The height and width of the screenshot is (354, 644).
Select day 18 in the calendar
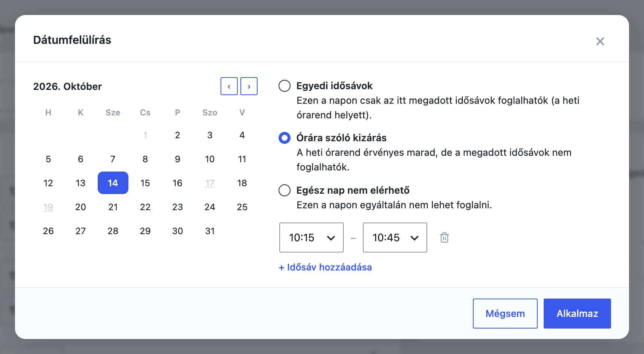pos(242,183)
